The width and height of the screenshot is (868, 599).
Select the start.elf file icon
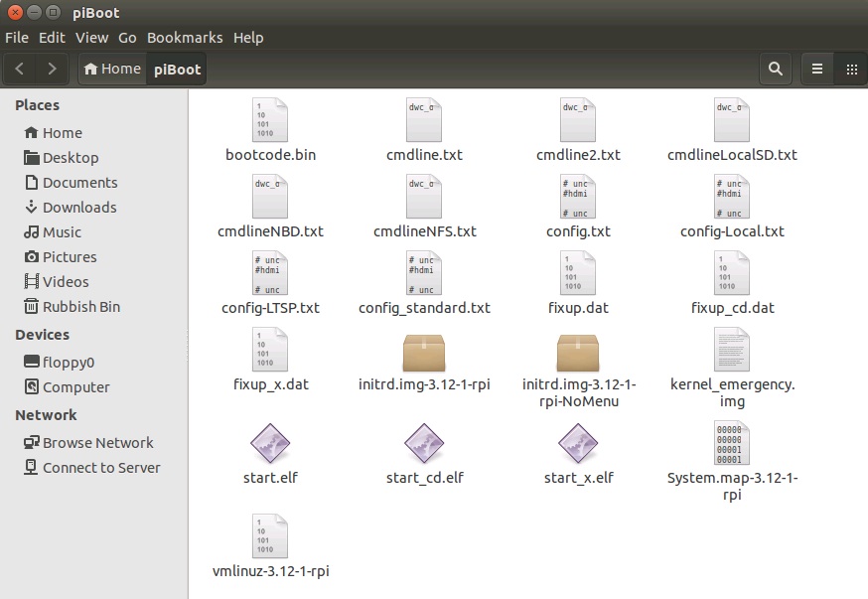pyautogui.click(x=270, y=444)
